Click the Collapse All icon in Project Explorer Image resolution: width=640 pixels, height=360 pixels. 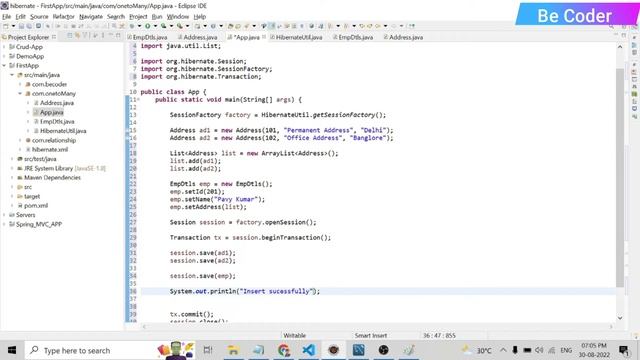point(70,36)
